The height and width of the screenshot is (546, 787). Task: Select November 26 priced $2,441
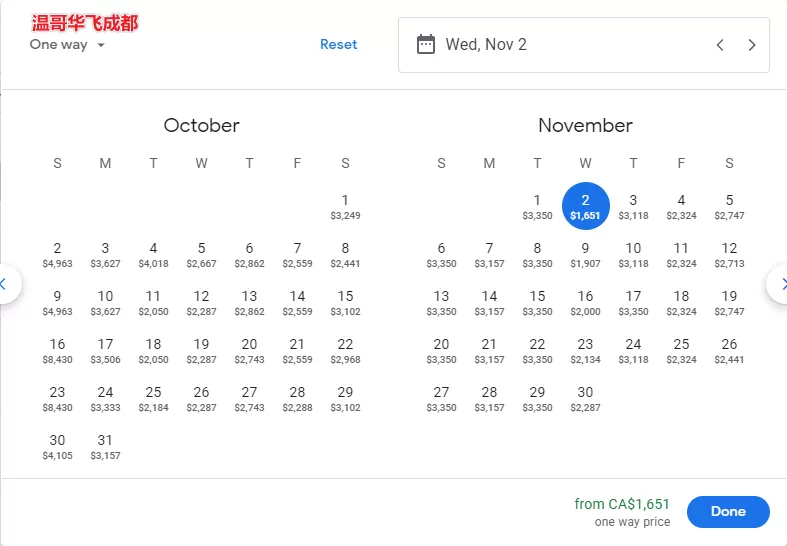(729, 351)
